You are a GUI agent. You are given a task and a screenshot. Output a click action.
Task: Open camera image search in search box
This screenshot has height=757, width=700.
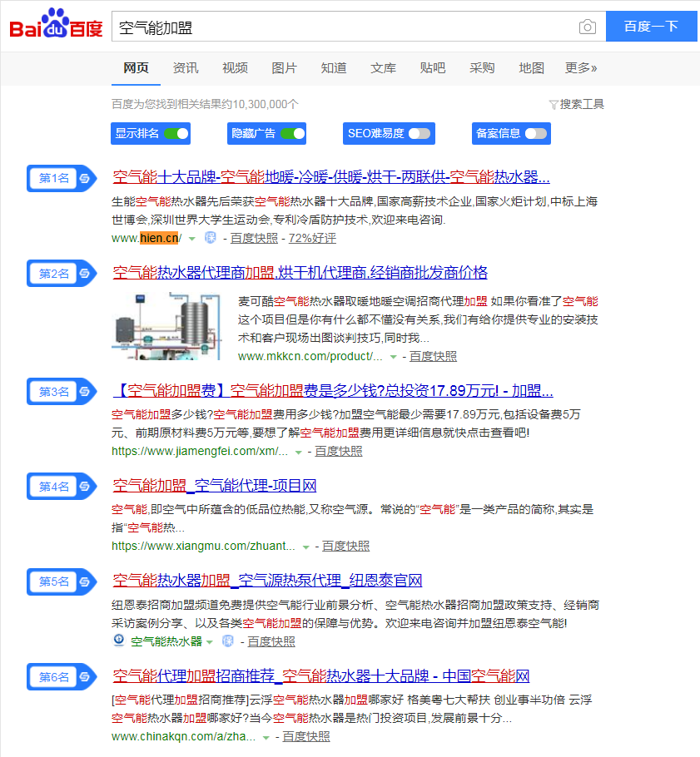click(587, 27)
